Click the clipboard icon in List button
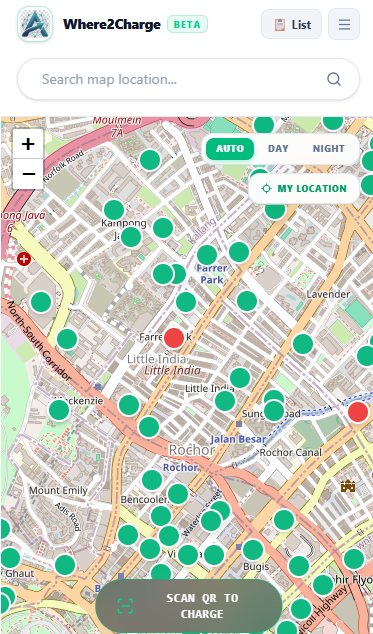Image resolution: width=373 pixels, height=634 pixels. (280, 25)
